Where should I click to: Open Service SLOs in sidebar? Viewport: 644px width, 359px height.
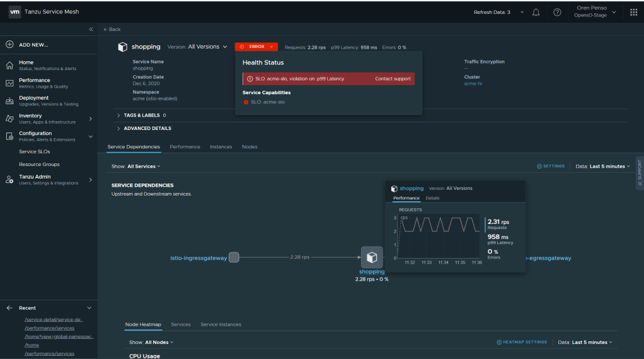35,151
